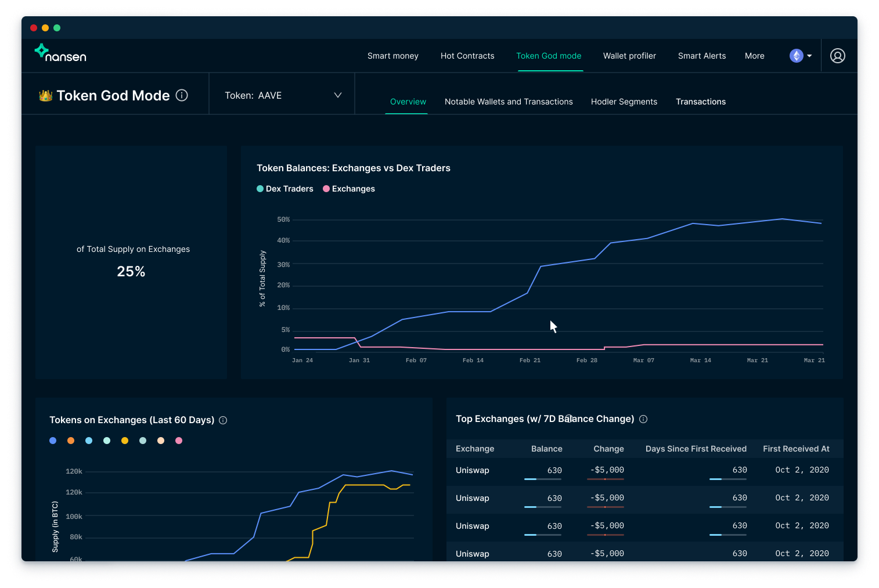Open Wallet profiler

click(x=629, y=56)
